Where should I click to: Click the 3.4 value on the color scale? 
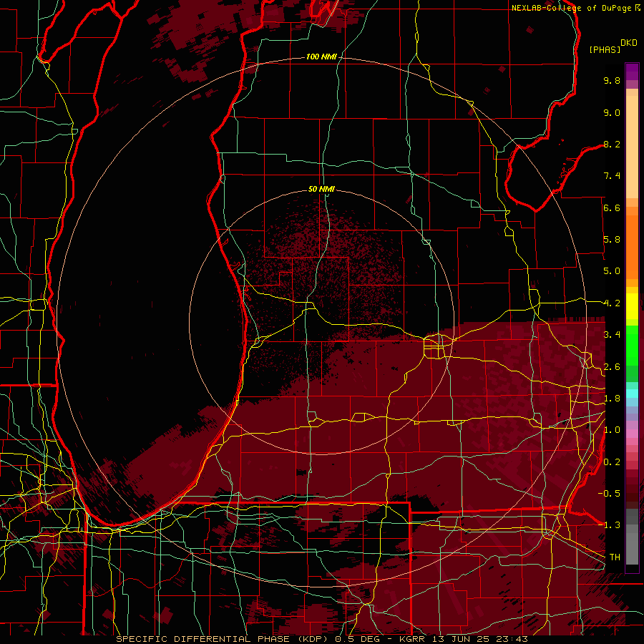pos(612,335)
